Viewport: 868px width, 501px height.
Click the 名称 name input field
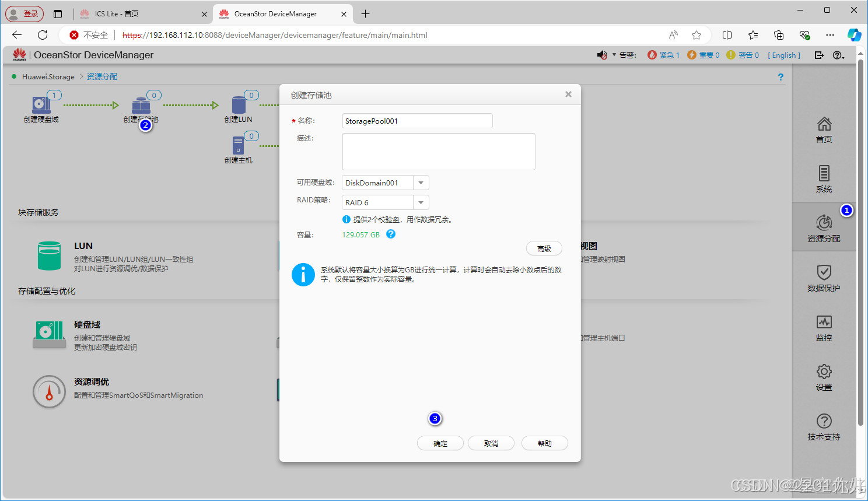coord(417,121)
